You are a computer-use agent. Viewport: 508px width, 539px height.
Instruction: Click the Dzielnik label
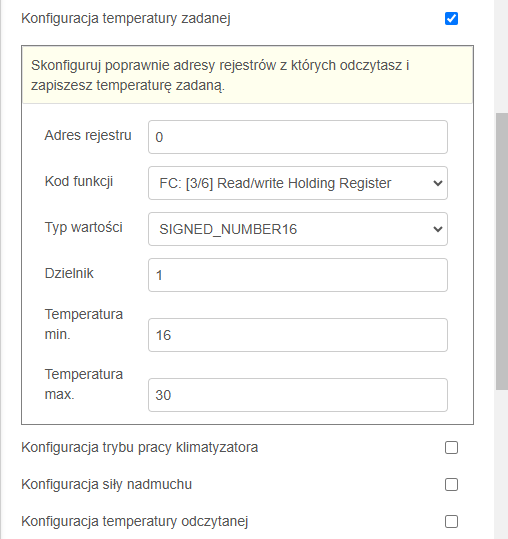click(69, 273)
